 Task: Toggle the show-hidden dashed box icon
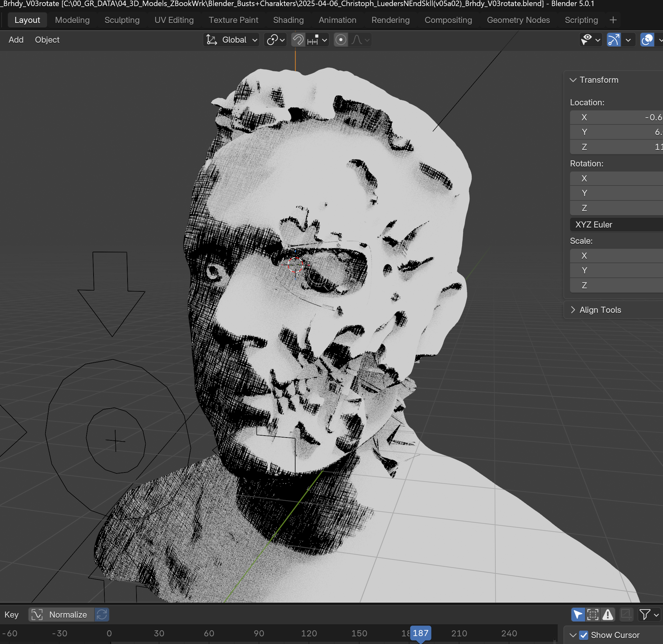click(593, 615)
